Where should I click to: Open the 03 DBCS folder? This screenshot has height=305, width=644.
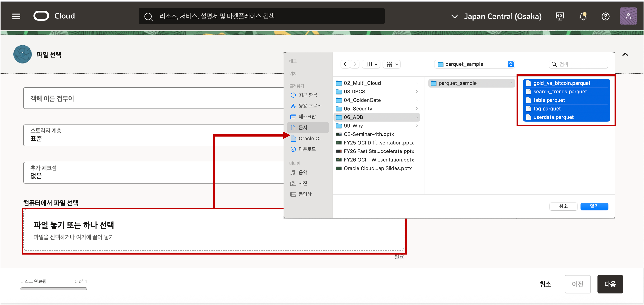coord(377,91)
